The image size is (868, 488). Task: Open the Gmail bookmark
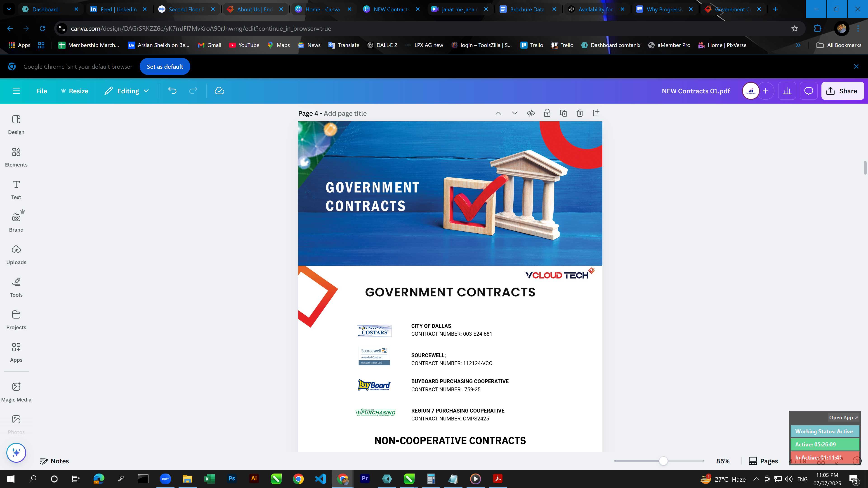[x=209, y=45]
